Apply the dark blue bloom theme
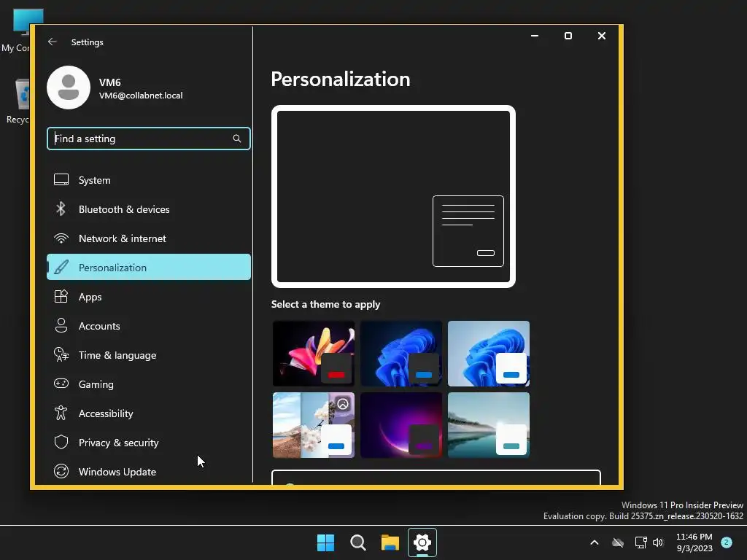 [401, 354]
